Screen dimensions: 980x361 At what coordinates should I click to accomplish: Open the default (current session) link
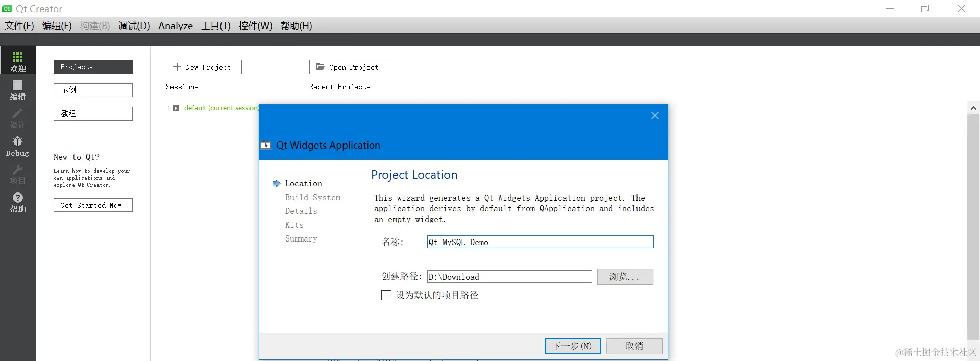222,108
